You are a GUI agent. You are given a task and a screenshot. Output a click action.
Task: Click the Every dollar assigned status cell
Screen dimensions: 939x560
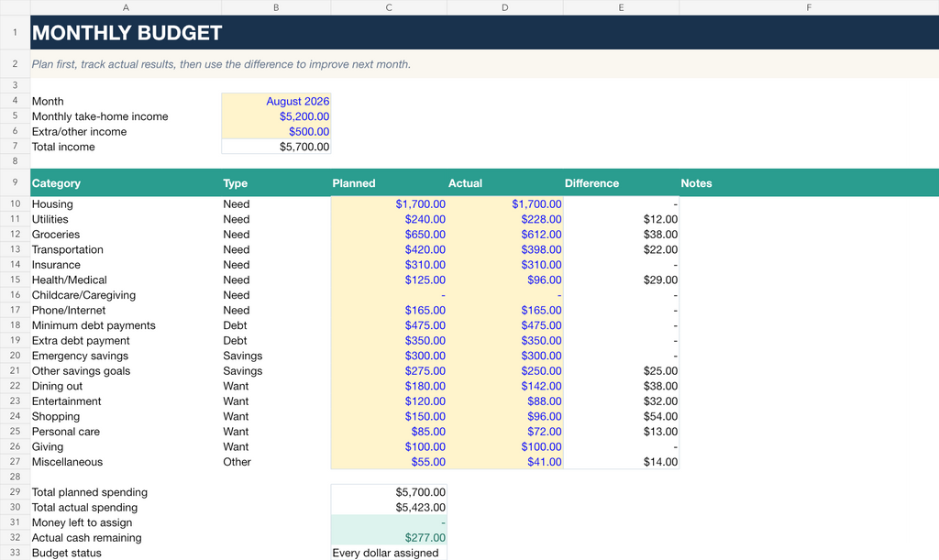389,553
